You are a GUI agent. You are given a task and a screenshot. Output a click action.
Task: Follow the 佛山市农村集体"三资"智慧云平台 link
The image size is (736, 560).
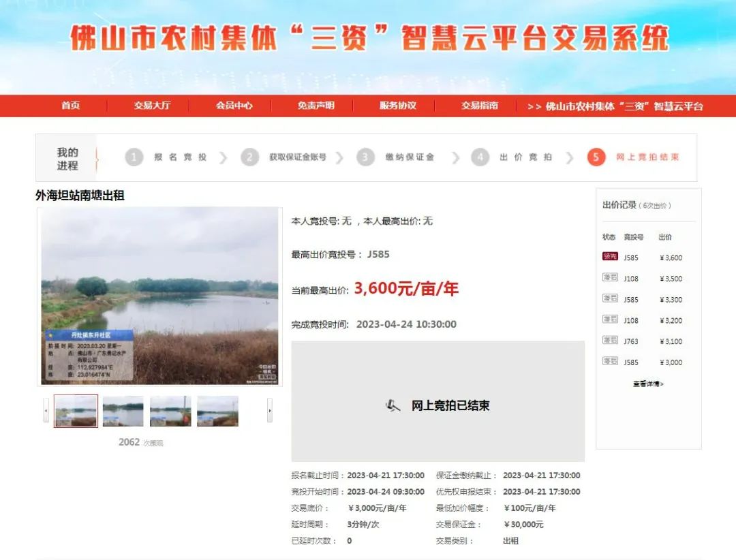pos(615,106)
